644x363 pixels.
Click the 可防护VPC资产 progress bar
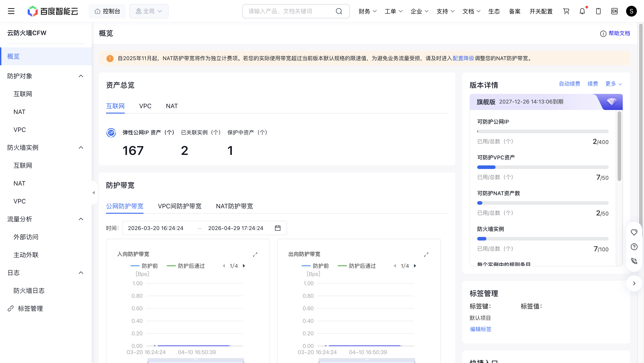coord(542,167)
